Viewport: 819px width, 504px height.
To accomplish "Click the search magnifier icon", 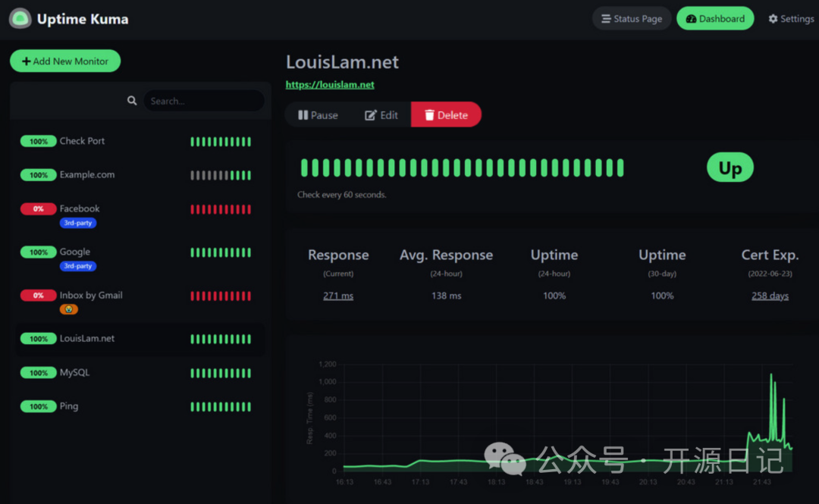I will 132,100.
